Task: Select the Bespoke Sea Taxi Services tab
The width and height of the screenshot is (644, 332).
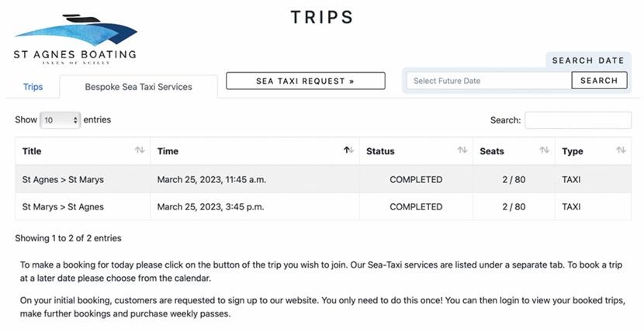Action: tap(138, 87)
